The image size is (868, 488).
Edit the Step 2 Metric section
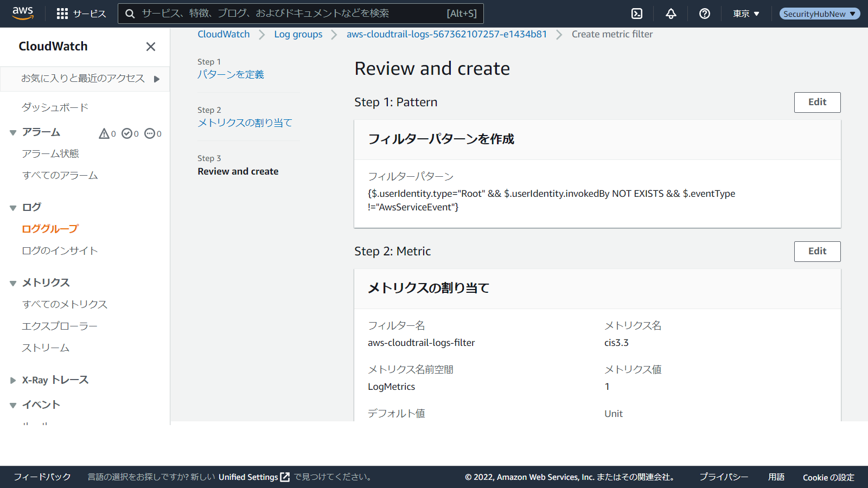817,252
